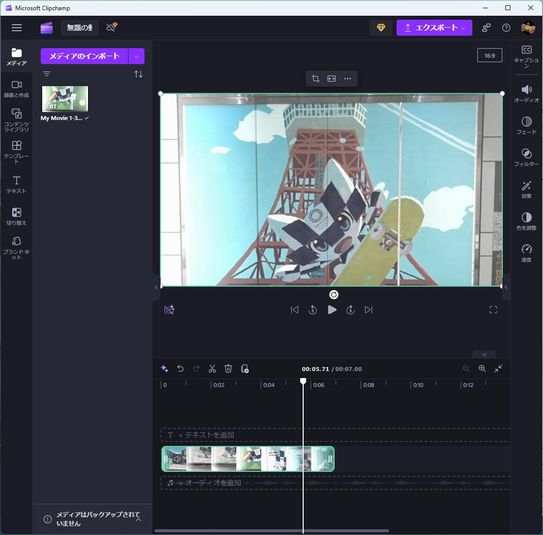The width and height of the screenshot is (543, 535).
Task: Forward 5 seconds
Action: click(x=350, y=310)
